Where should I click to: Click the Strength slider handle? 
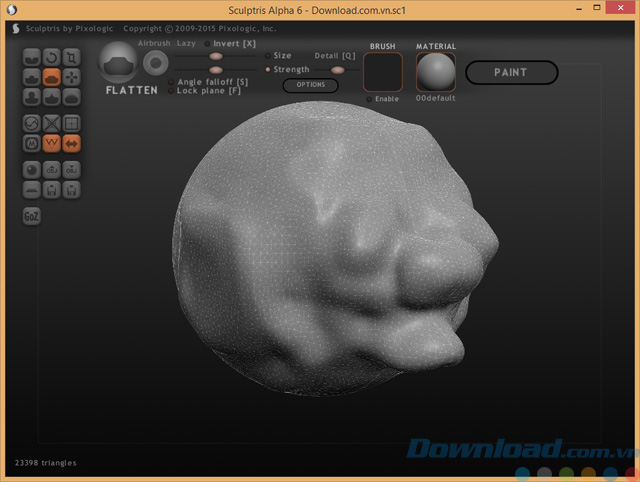click(216, 70)
